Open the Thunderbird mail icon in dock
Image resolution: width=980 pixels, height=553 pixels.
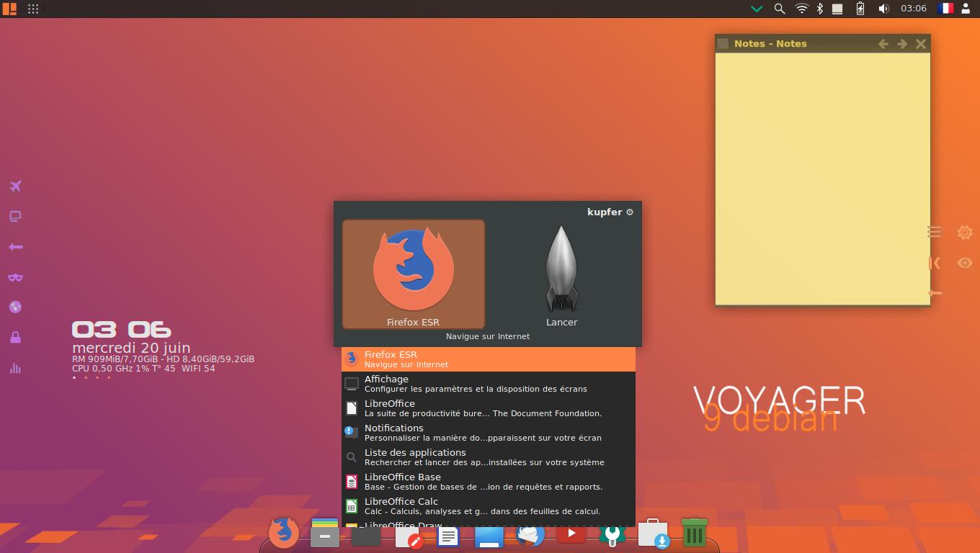coord(530,535)
